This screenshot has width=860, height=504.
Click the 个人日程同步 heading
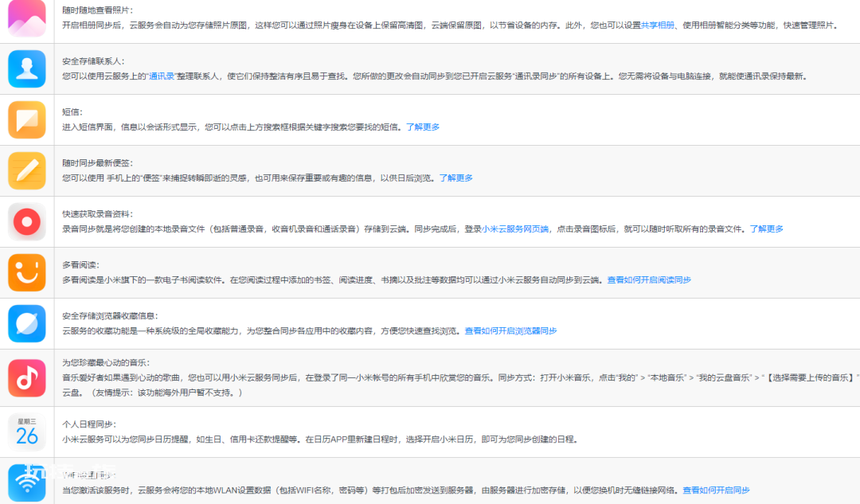coord(89,424)
